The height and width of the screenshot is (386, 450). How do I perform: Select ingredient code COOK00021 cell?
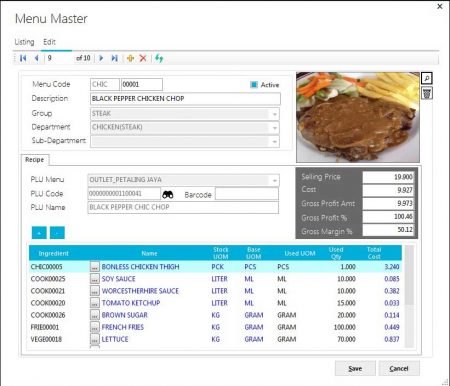tap(48, 291)
